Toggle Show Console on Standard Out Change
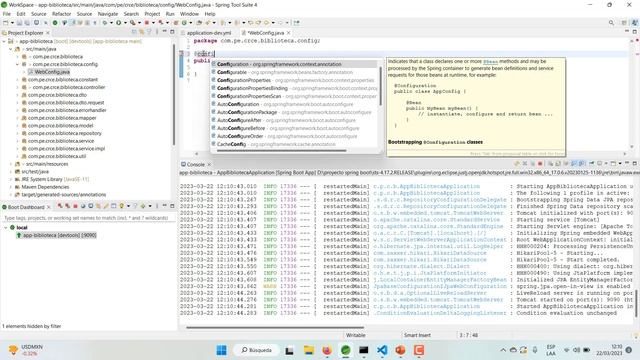This screenshot has width=640, height=360. tap(573, 164)
